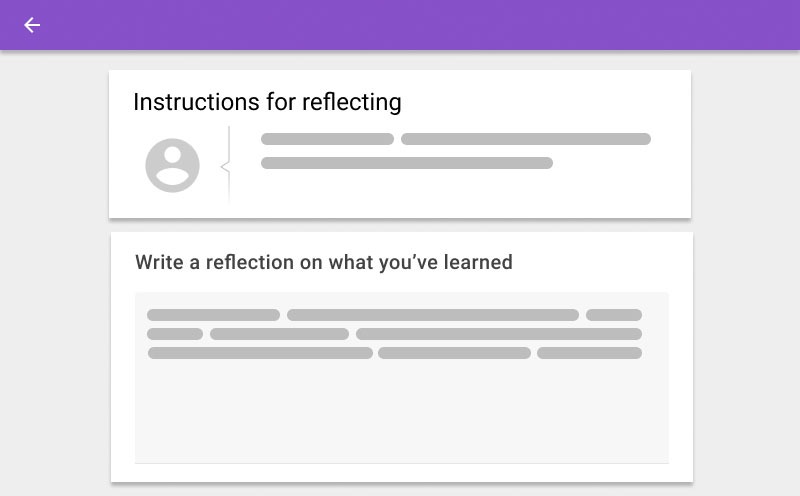The height and width of the screenshot is (496, 800).
Task: Click the long top-line instruction placeholder bar
Action: 526,139
